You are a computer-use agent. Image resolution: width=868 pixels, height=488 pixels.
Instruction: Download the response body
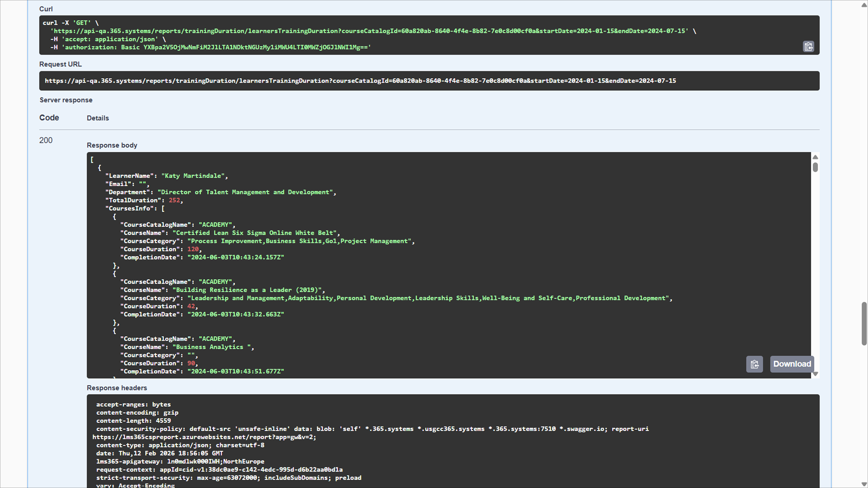(x=792, y=364)
